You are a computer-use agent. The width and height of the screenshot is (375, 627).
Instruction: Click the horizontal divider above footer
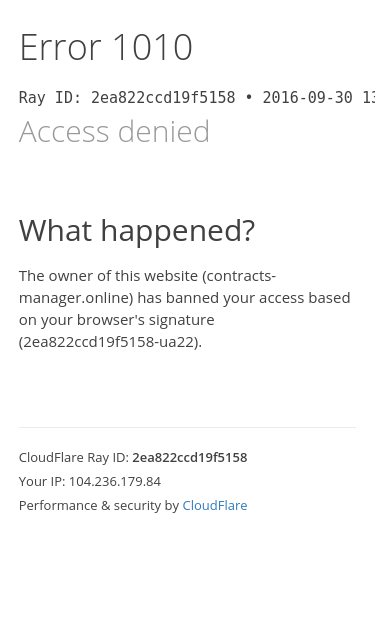pos(188,427)
